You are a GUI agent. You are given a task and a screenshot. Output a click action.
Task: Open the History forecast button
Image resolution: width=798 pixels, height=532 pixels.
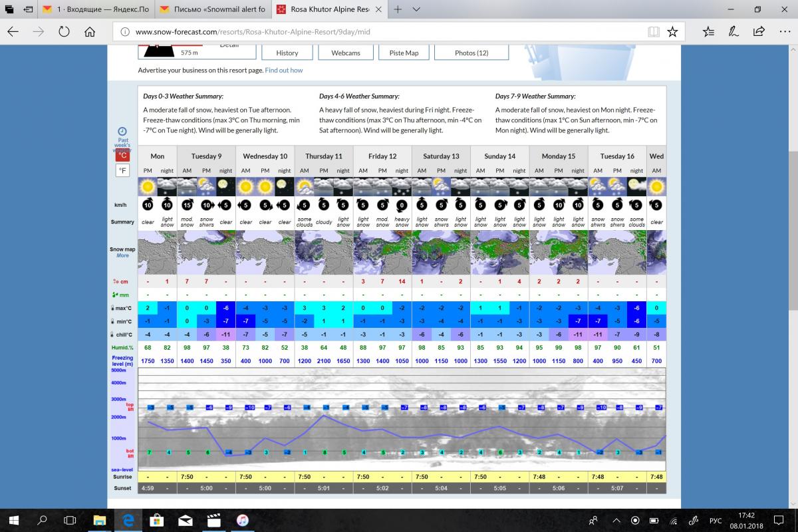(287, 53)
